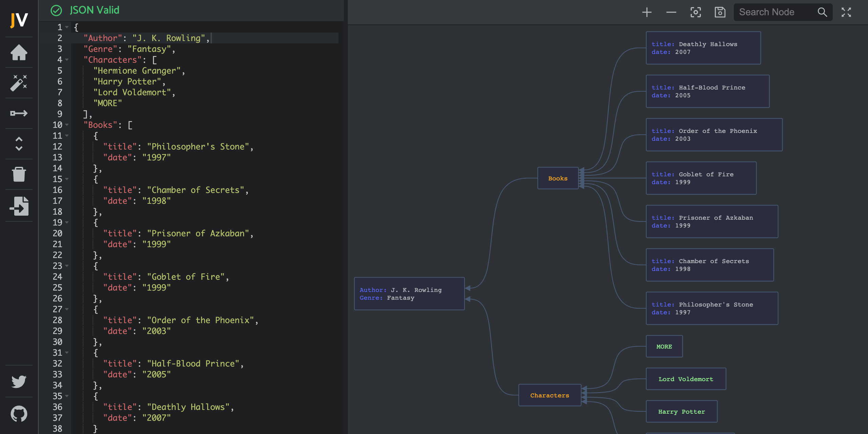Viewport: 868px width, 434px height.
Task: Open the project's Twitter profile
Action: (19, 381)
